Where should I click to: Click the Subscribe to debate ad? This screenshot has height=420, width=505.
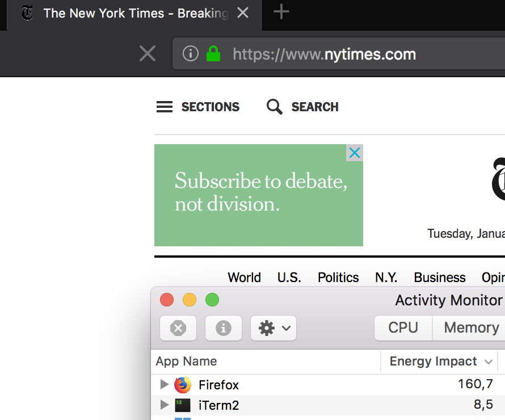[259, 195]
